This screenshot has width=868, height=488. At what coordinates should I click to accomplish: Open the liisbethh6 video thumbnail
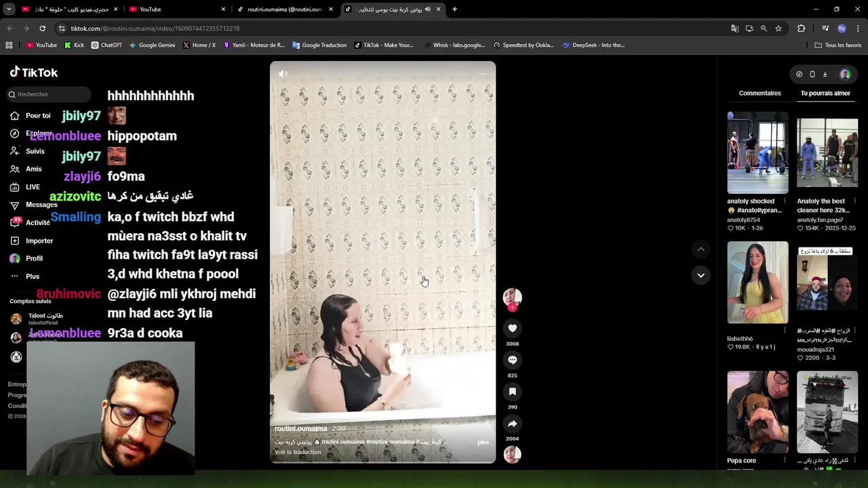point(757,283)
